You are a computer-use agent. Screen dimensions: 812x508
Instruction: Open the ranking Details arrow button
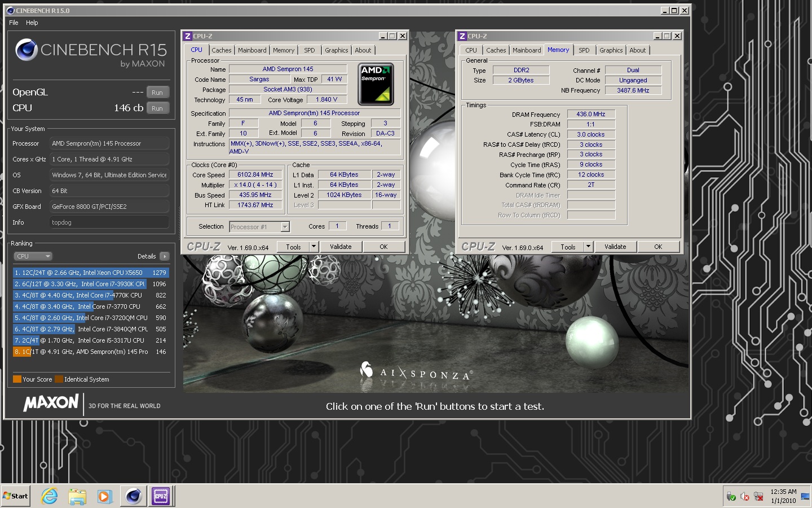[x=164, y=256]
